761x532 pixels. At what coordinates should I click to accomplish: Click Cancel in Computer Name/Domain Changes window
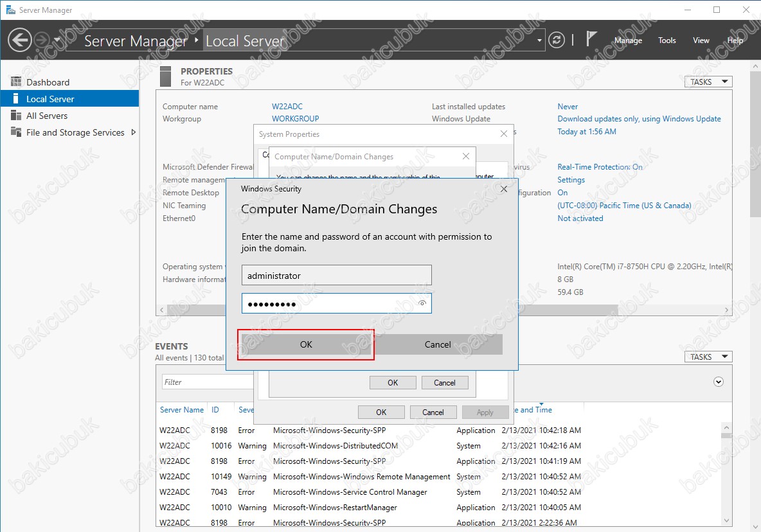click(445, 383)
